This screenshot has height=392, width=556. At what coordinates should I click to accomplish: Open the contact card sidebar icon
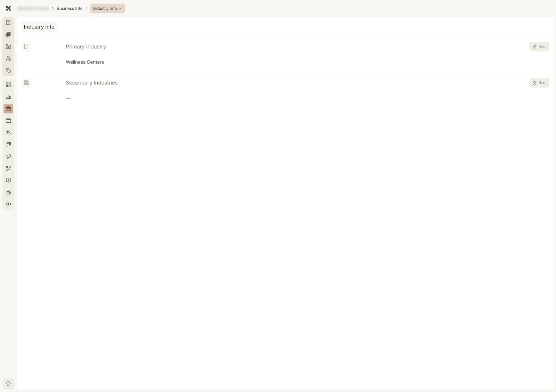8,23
